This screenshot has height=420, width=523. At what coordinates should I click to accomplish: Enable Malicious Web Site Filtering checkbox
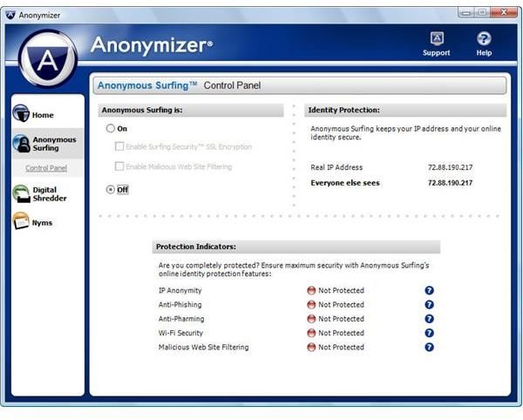119,166
